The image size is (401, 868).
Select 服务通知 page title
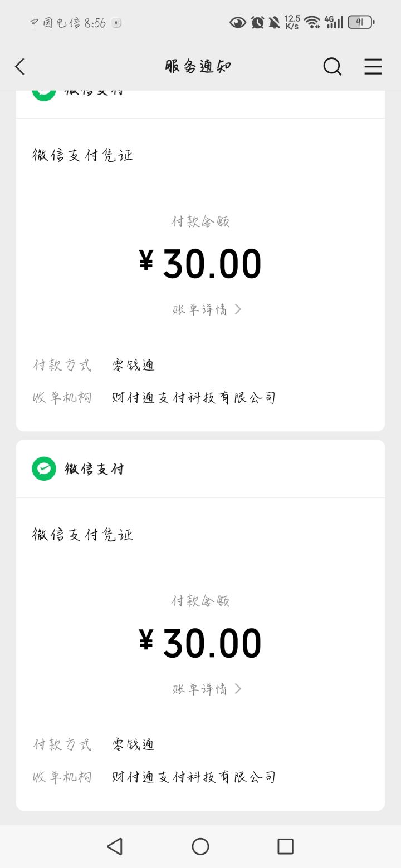click(198, 67)
